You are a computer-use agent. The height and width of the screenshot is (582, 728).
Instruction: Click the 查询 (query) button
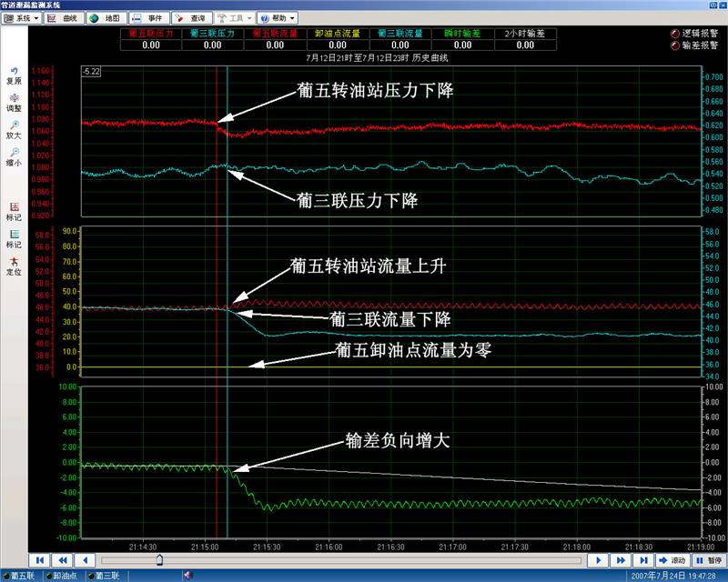click(x=193, y=17)
